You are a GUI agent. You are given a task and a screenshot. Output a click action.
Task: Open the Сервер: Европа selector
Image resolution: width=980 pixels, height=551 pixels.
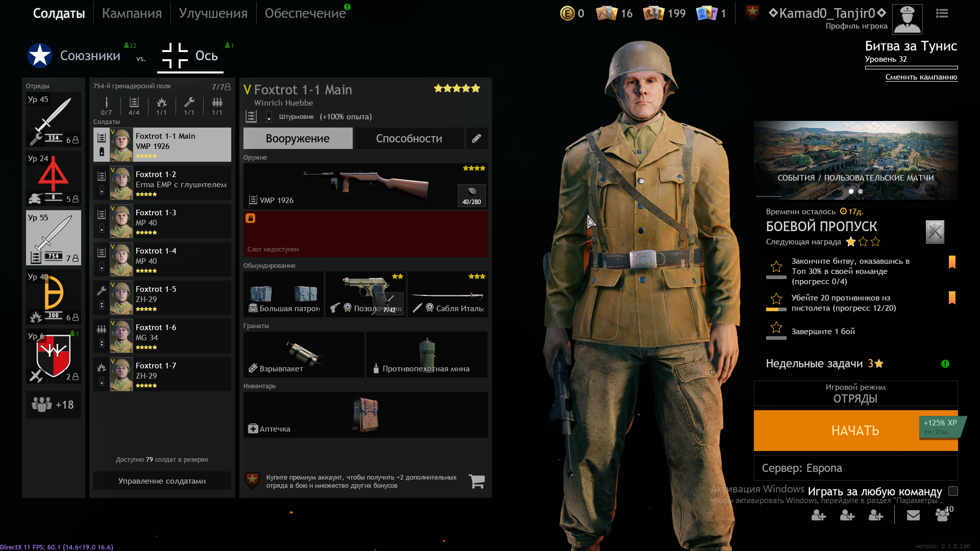pyautogui.click(x=855, y=468)
